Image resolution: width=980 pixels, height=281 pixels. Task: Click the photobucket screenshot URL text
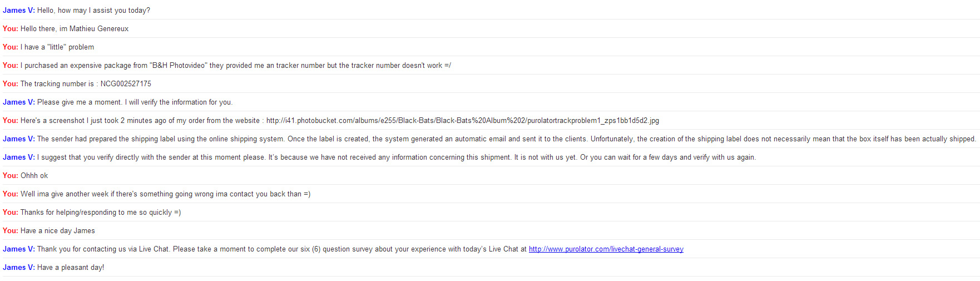point(463,121)
